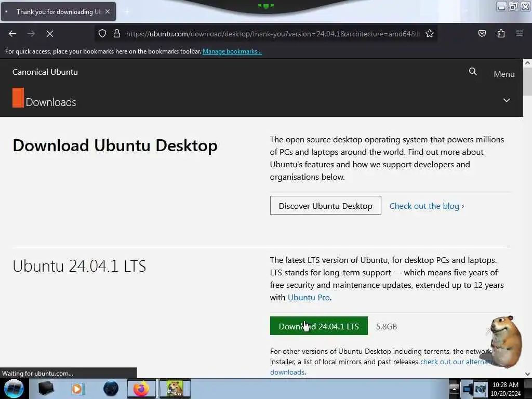Click the scrollbar up arrow
Image resolution: width=532 pixels, height=399 pixels.
click(x=527, y=63)
